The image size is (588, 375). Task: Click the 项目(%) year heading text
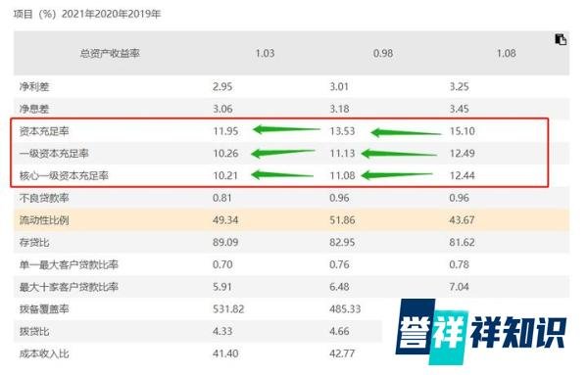[87, 15]
